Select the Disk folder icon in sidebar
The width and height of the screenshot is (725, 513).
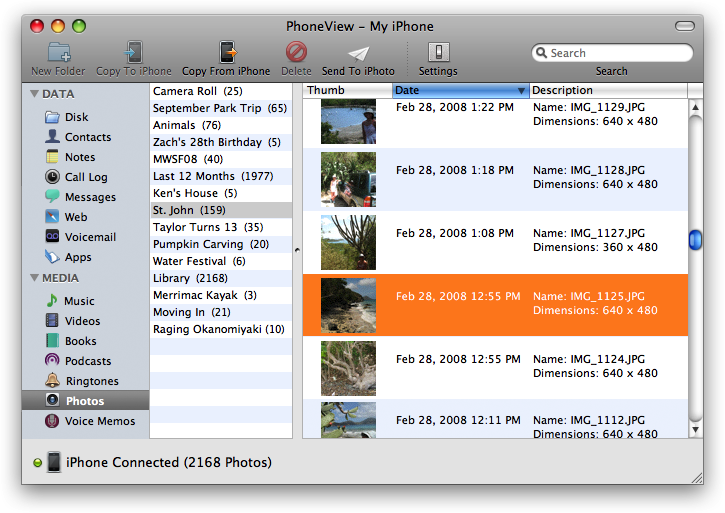coord(52,117)
